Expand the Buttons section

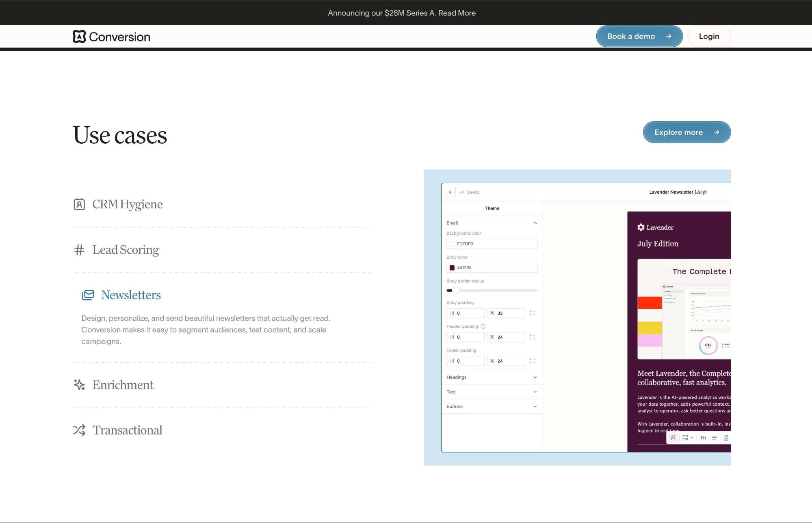coord(535,406)
